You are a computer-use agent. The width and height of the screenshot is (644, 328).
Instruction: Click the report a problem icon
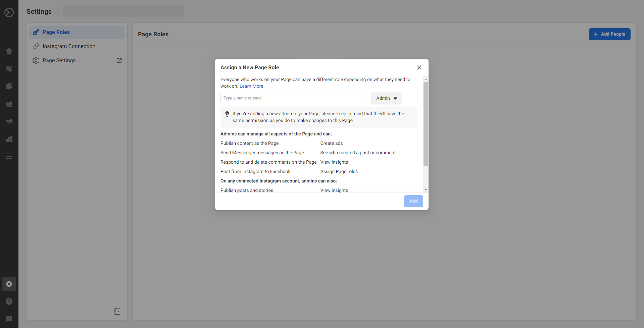[9, 319]
